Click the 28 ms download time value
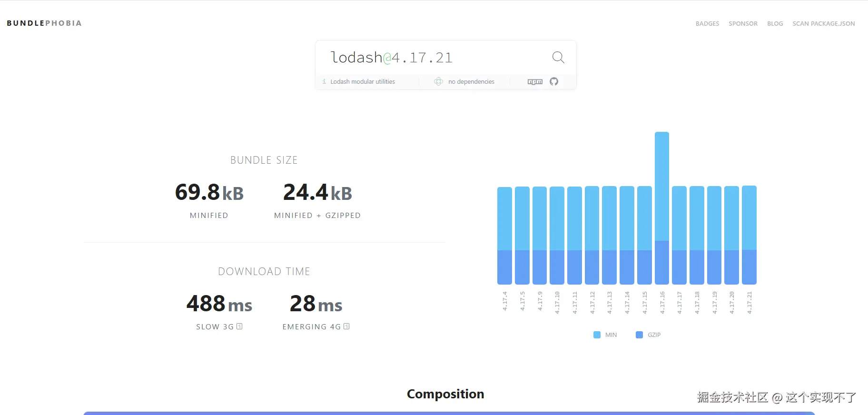 click(x=316, y=304)
